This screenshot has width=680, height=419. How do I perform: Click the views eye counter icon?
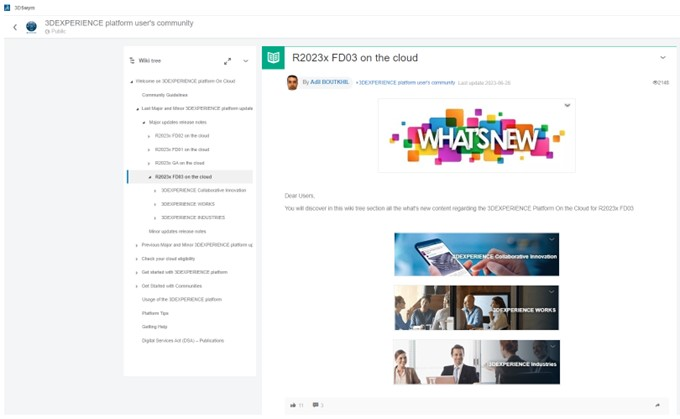pyautogui.click(x=655, y=82)
